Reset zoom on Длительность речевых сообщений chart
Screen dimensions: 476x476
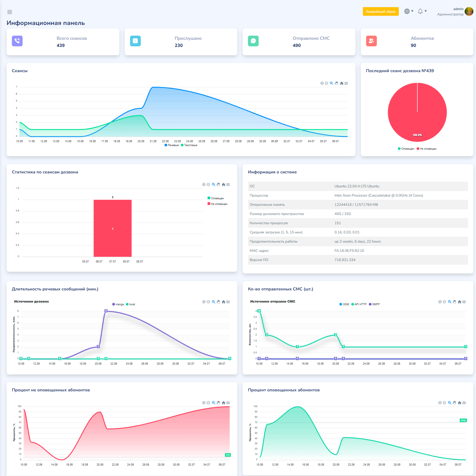tap(223, 302)
